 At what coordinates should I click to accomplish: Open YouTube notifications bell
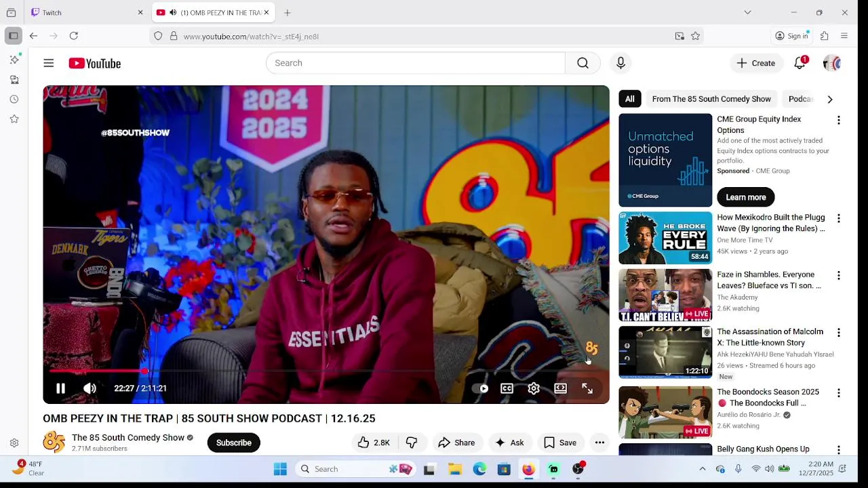[x=800, y=63]
